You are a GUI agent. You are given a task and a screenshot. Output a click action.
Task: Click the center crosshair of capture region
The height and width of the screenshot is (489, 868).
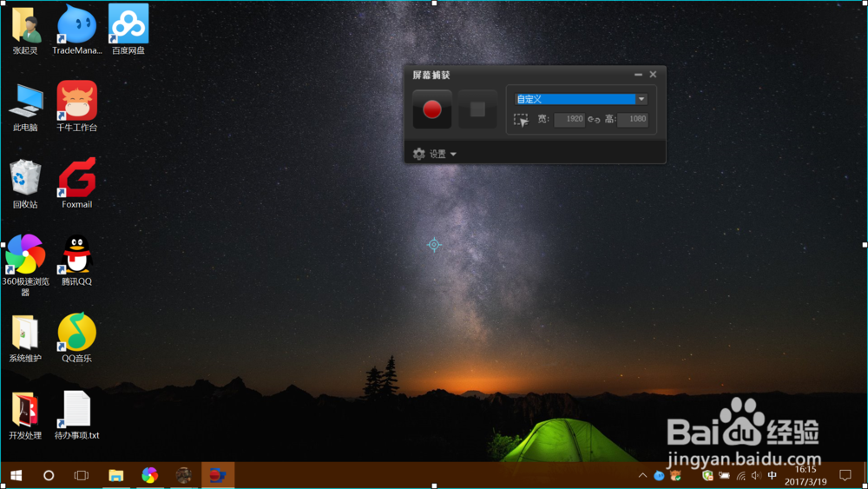[x=434, y=244]
